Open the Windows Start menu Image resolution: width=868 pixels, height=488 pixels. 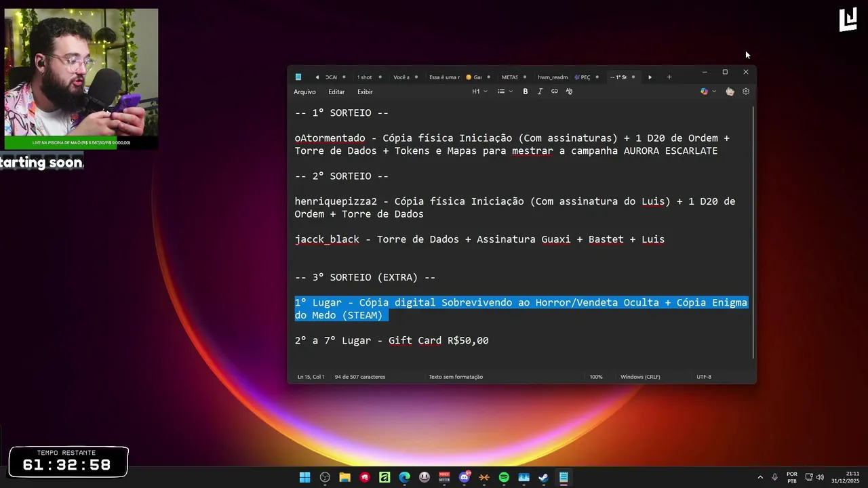(x=305, y=477)
